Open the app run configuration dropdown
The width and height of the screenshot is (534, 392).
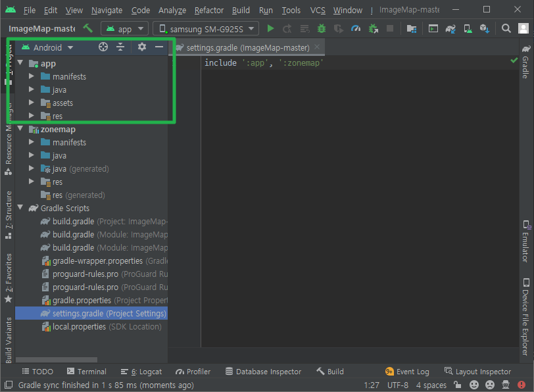coord(125,28)
